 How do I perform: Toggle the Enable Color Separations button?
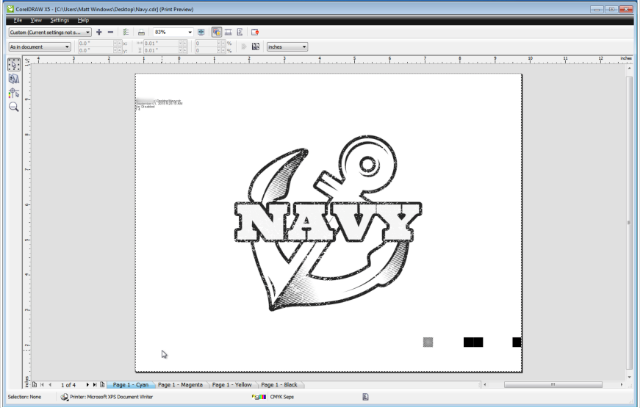tap(217, 32)
